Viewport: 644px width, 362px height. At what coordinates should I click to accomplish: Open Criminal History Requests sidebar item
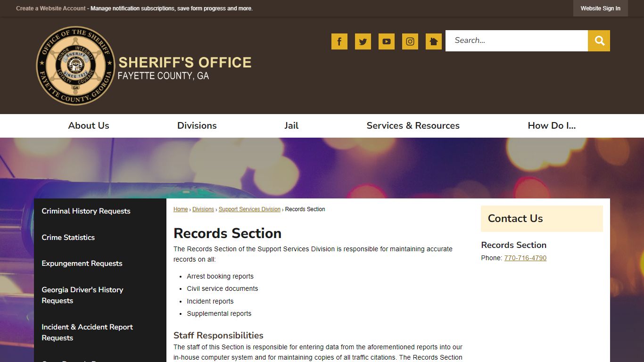(100, 211)
